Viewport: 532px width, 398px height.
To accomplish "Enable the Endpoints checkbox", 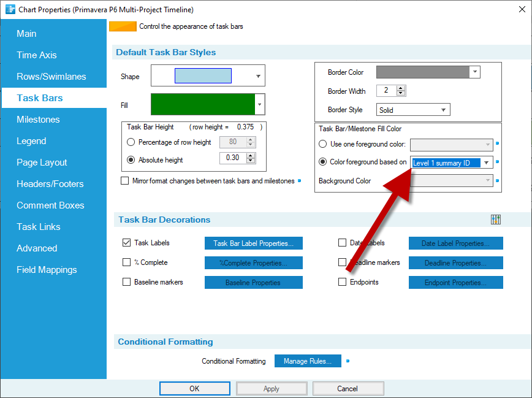I will click(343, 282).
